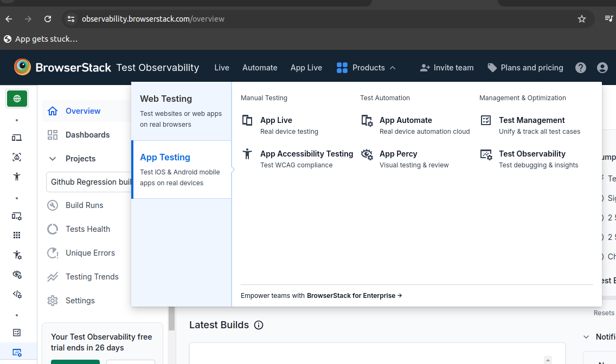
Task: Go back using the browser back arrow
Action: [x=9, y=19]
